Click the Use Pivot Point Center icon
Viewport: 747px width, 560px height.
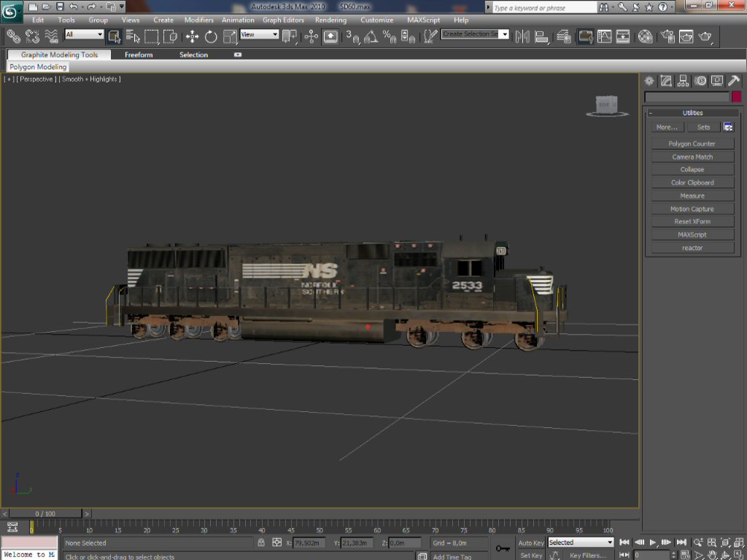[x=289, y=36]
